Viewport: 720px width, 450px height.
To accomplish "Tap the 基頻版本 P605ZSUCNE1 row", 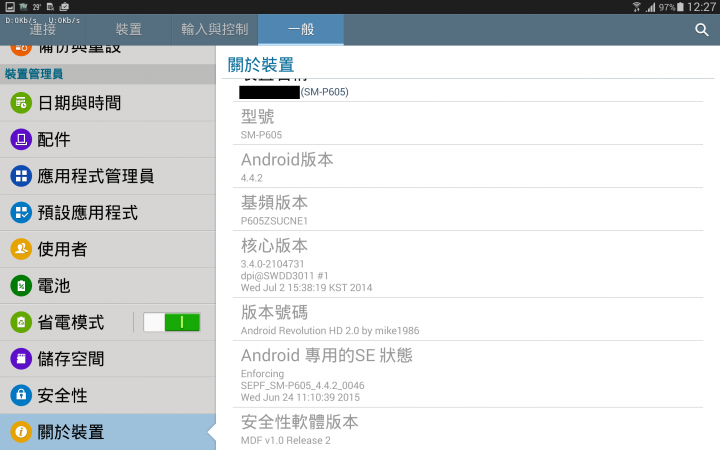I will 467,209.
